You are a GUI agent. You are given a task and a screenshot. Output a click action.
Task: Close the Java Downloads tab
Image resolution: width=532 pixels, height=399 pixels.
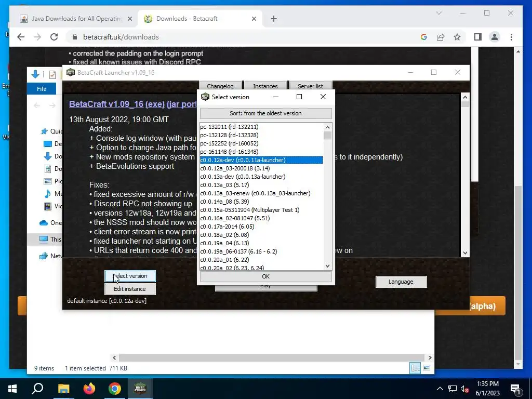point(129,19)
